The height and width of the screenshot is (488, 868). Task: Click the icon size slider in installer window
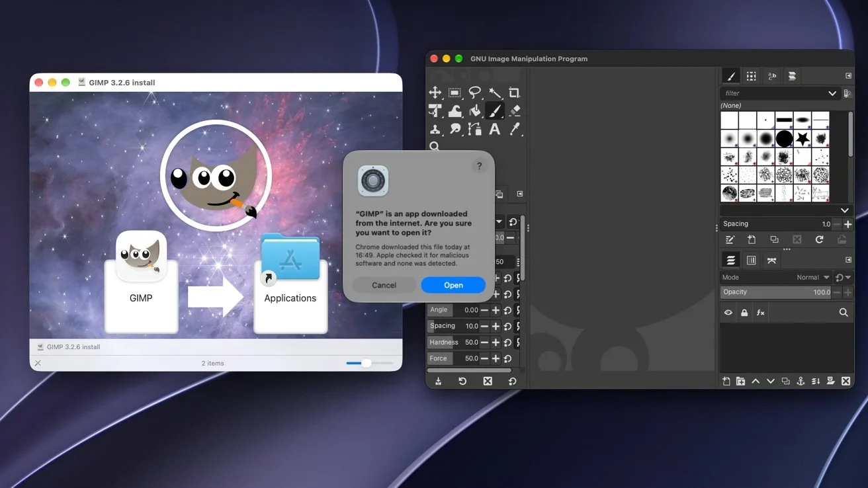click(369, 363)
